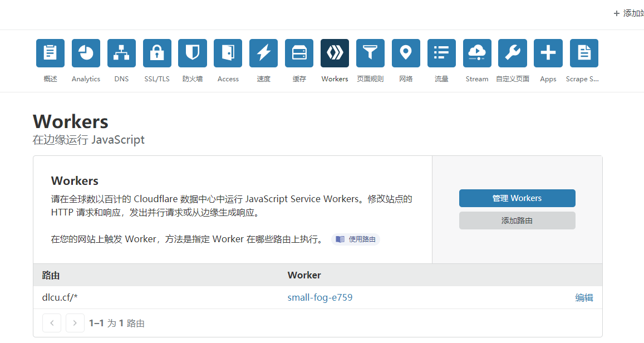Open the 页面规则 funnel icon
644x343 pixels.
pos(370,53)
